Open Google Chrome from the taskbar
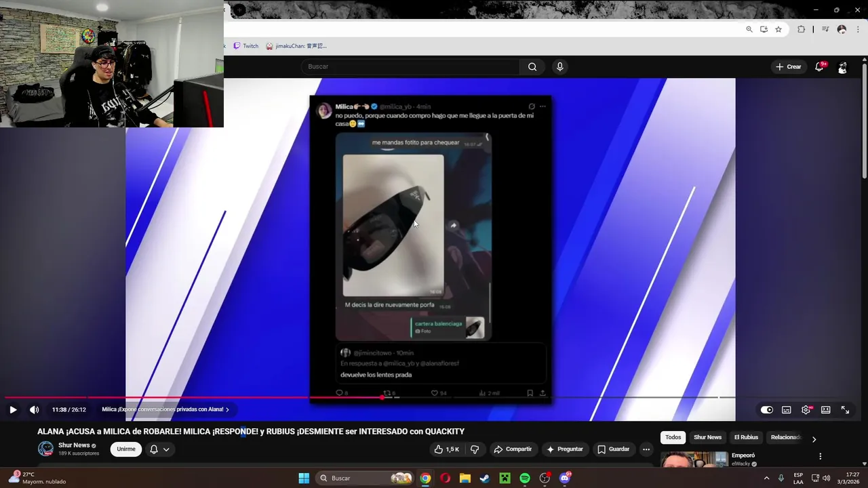Screen dimensions: 868x488 pyautogui.click(x=425, y=479)
